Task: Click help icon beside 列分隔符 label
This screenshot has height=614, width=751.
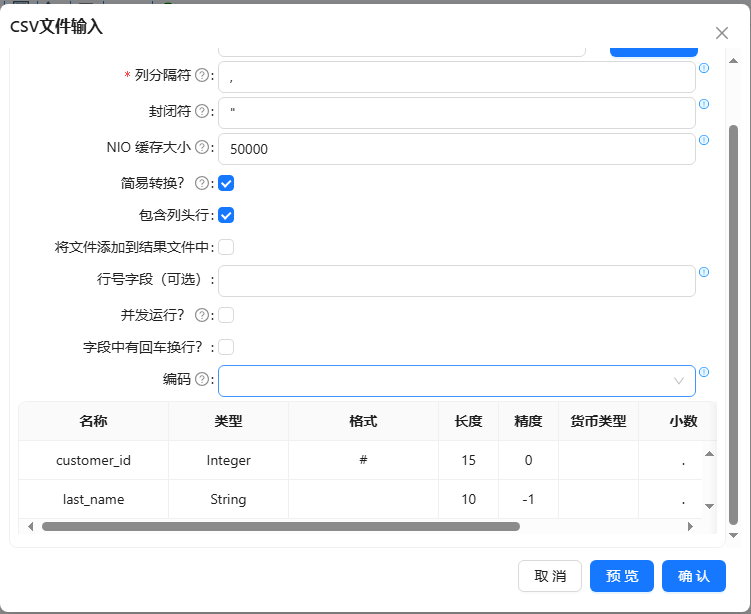Action: (x=202, y=76)
